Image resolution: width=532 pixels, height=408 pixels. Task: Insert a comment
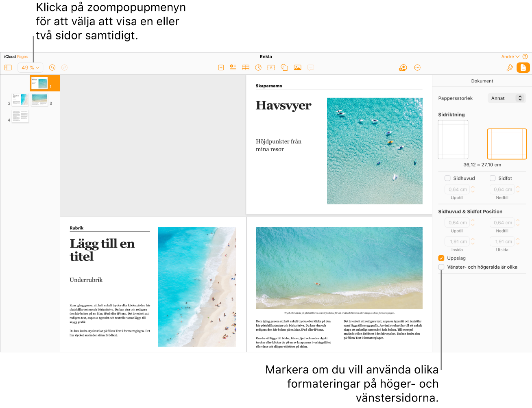310,67
